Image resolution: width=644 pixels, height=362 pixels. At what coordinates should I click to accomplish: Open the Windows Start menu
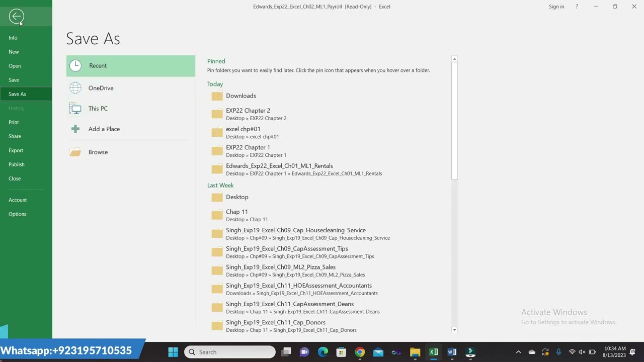coord(173,352)
